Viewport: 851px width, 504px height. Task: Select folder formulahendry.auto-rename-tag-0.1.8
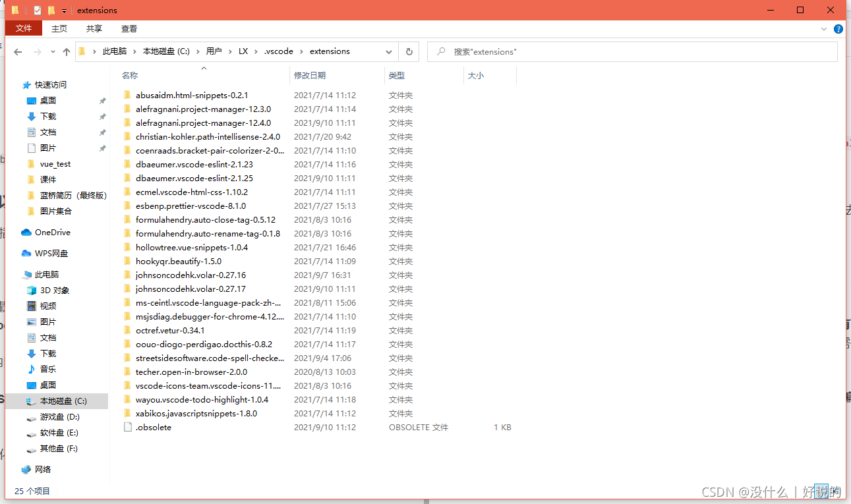(x=208, y=234)
